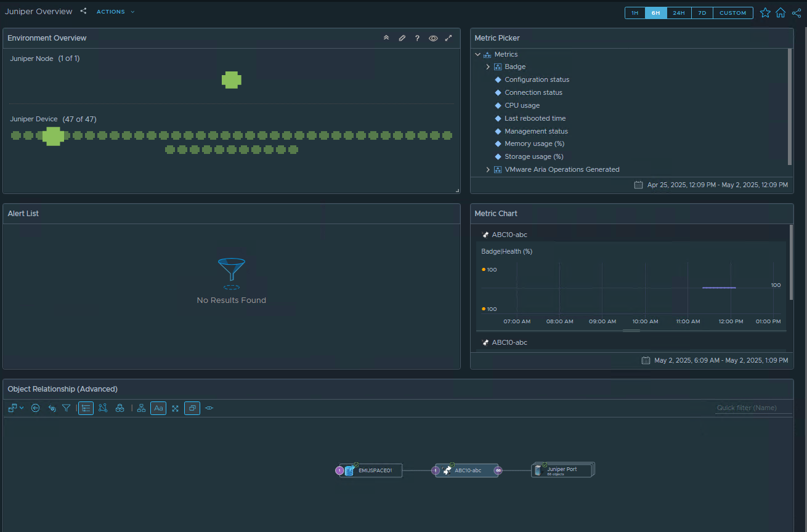Open the ACTIONS dropdown menu
807x532 pixels.
(115, 12)
